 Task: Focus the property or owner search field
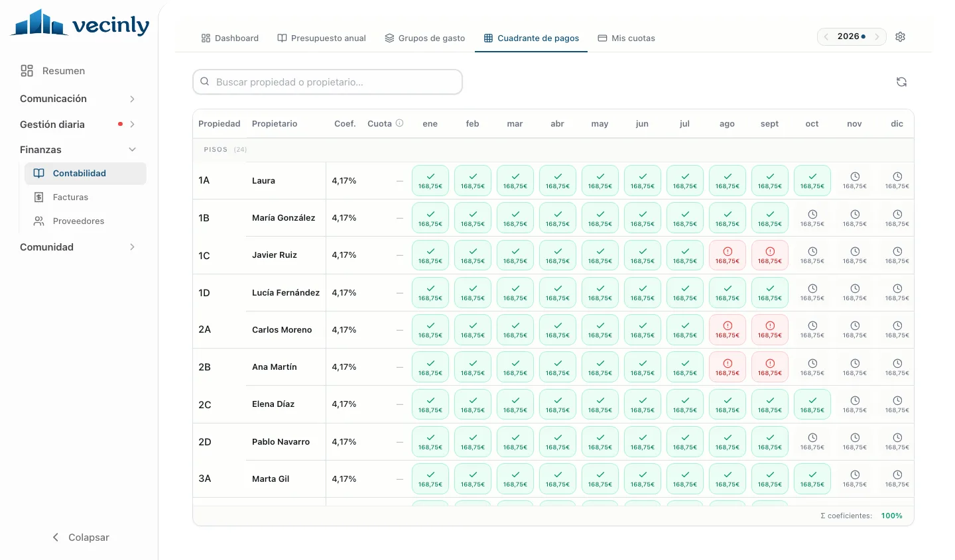tap(328, 82)
